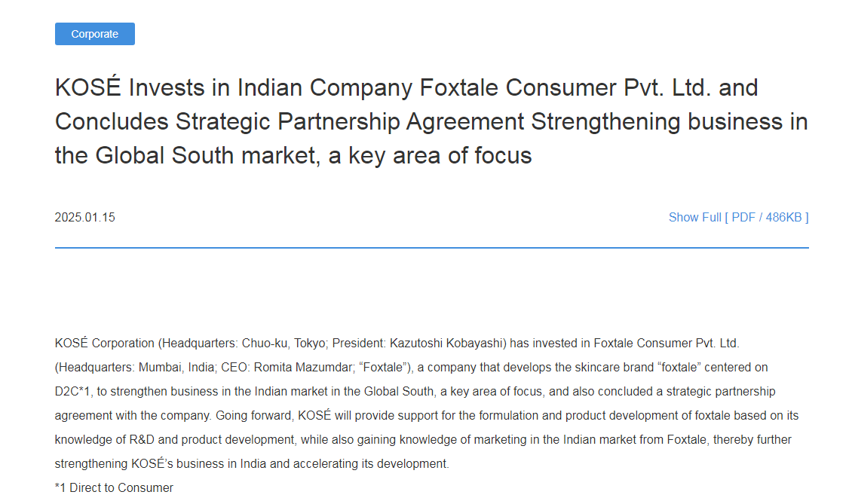Click 'knowledge of R&D and product development'
Screen dimensions: 852x504
(174, 439)
